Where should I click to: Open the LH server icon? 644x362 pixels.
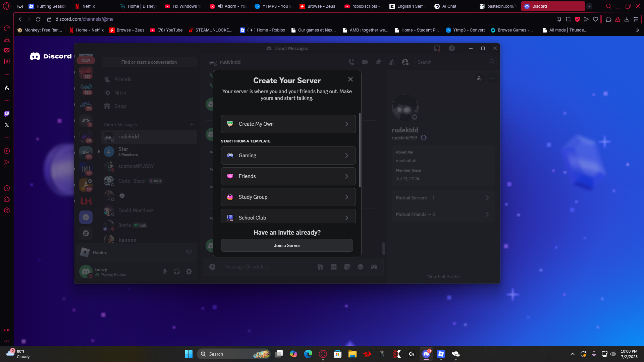[86, 201]
